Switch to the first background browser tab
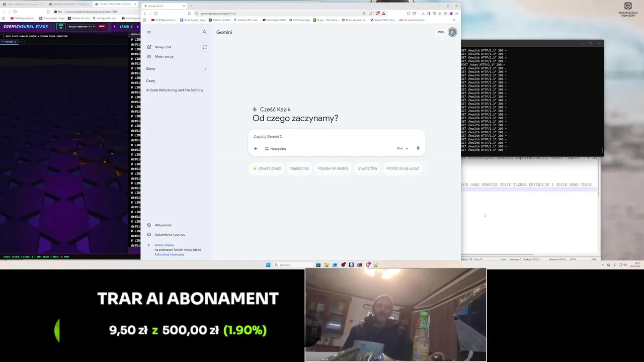This screenshot has width=644, height=362. [x=23, y=5]
